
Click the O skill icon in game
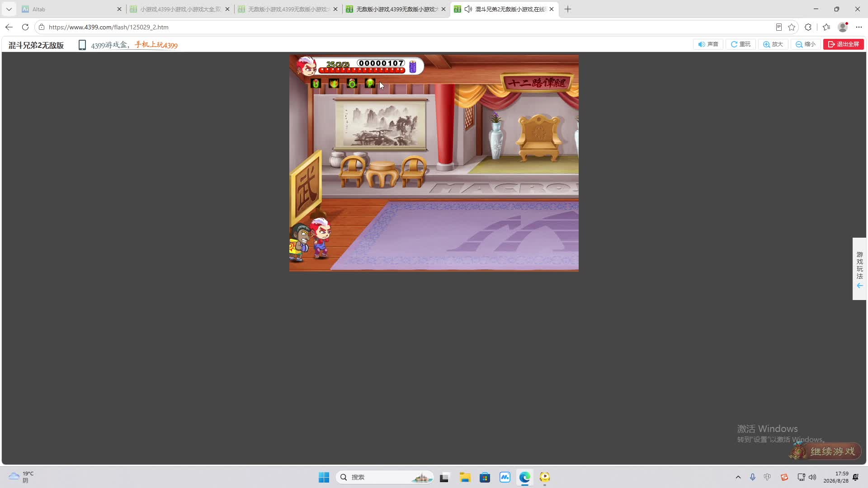(x=352, y=84)
